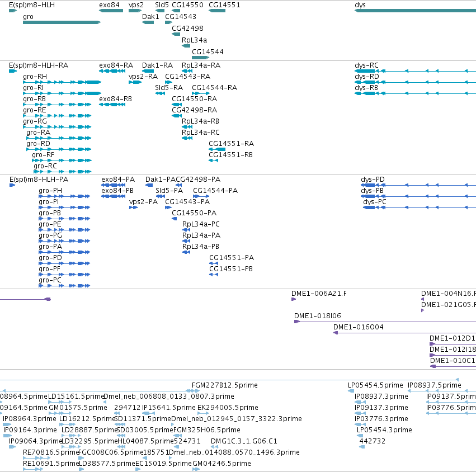This screenshot has height=472, width=476.
Task: Click the Sld5-PA CDS label
Action: pyautogui.click(x=169, y=191)
